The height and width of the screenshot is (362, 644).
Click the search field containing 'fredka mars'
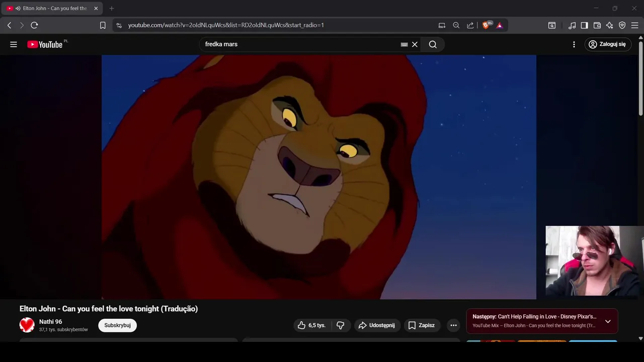(299, 44)
